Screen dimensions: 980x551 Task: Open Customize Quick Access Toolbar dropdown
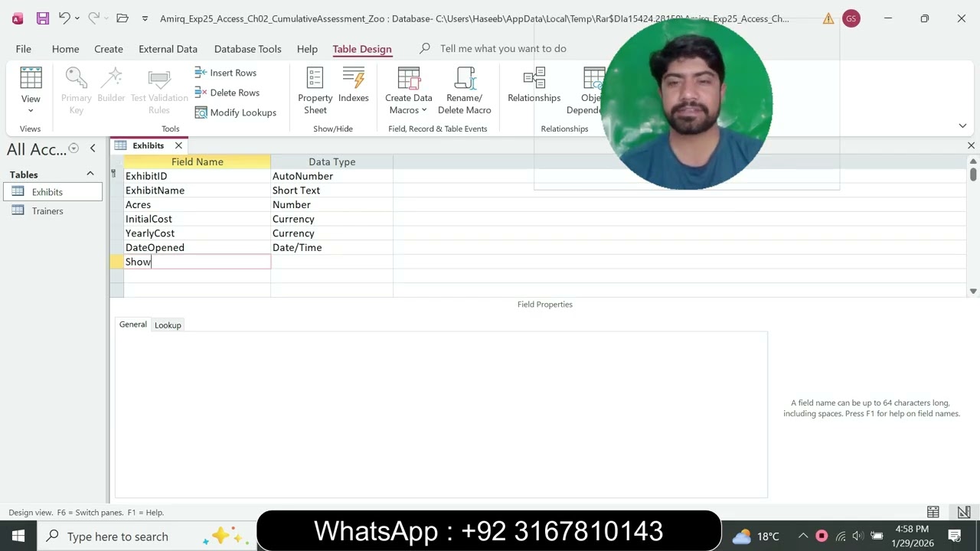click(145, 18)
